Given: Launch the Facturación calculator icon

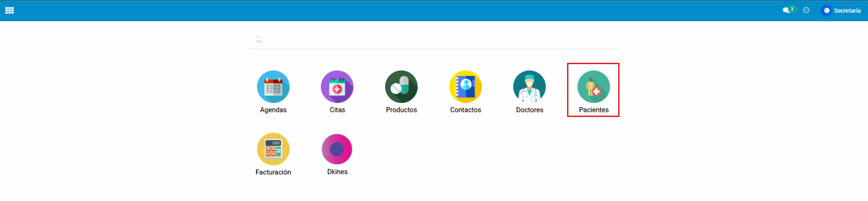Looking at the screenshot, I should click(273, 149).
